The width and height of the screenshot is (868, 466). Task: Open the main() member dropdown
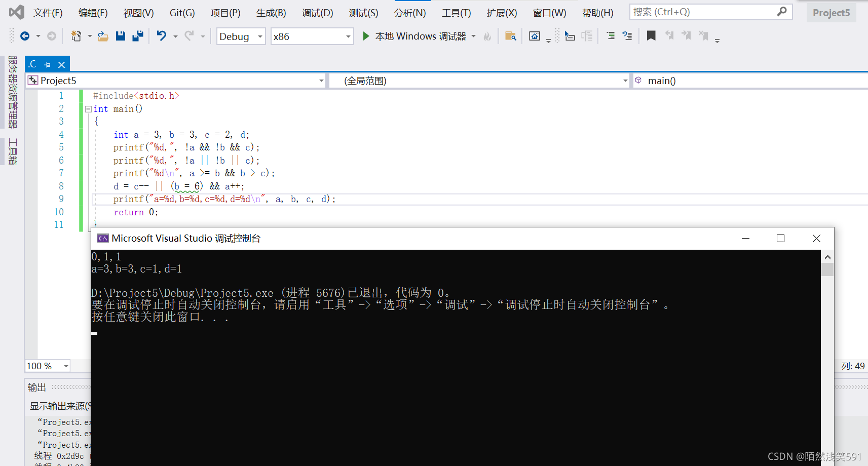750,81
